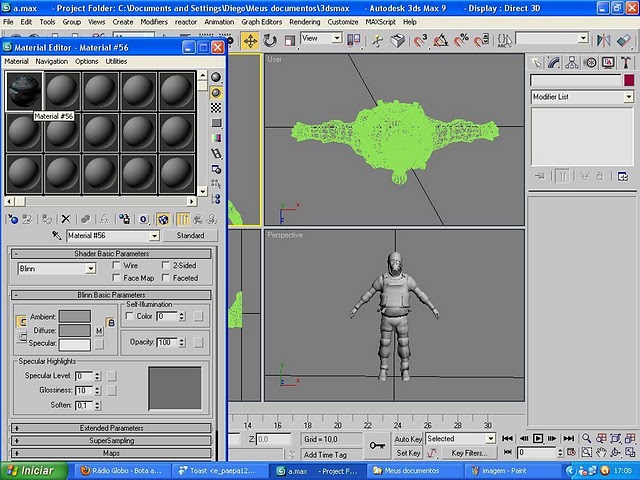The height and width of the screenshot is (480, 640).
Task: Toggle checkered Background icon in Material Editor
Action: [x=216, y=108]
